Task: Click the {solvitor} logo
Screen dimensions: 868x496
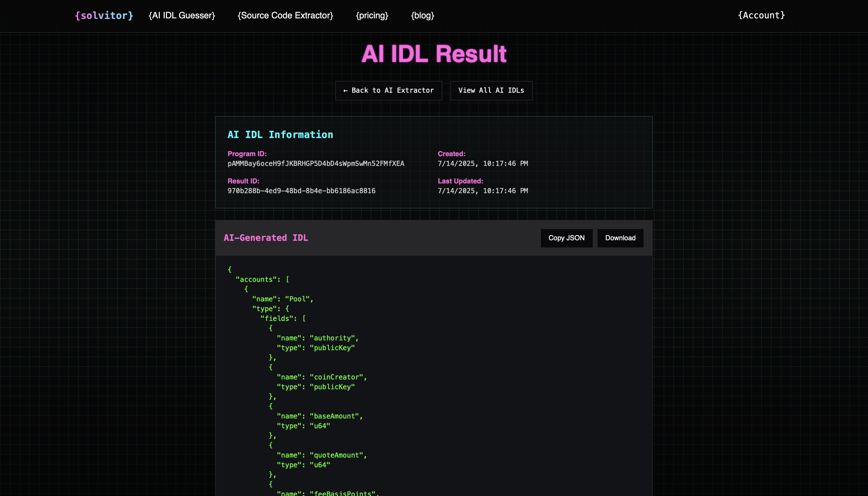Action: pos(104,15)
